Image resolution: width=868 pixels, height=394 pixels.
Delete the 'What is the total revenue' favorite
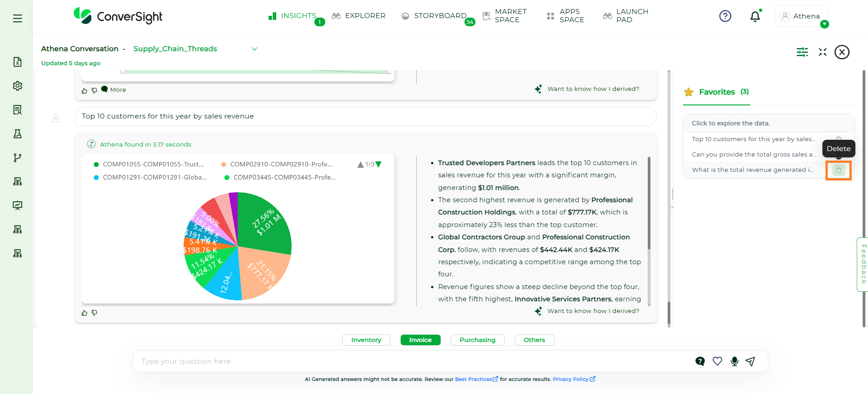click(x=839, y=171)
